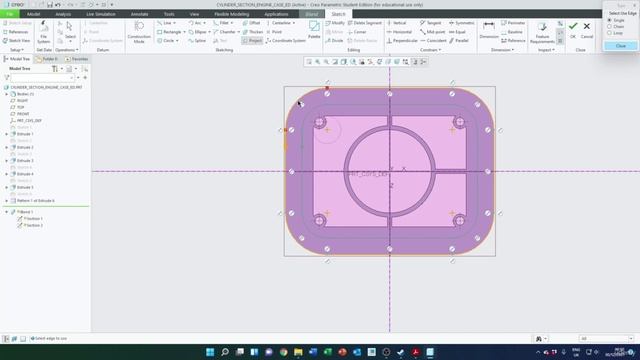Select the Fillet tool
The height and width of the screenshot is (360, 640).
pyautogui.click(x=221, y=23)
